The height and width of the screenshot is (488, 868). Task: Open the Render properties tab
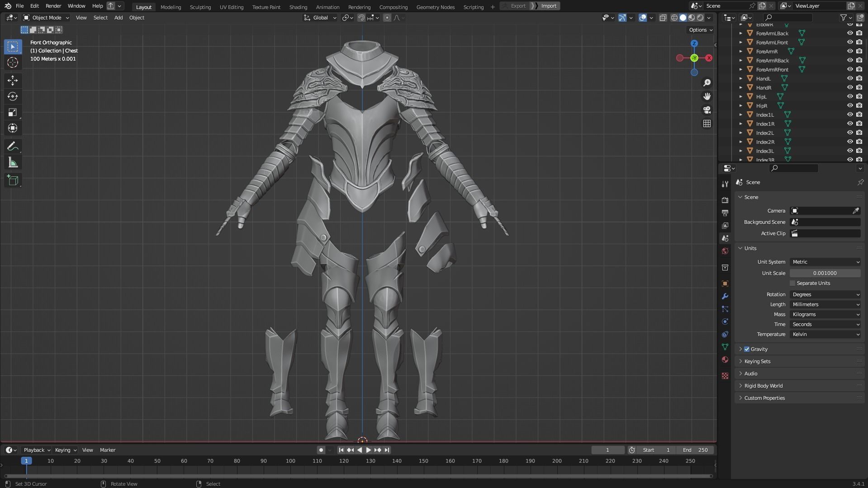725,200
